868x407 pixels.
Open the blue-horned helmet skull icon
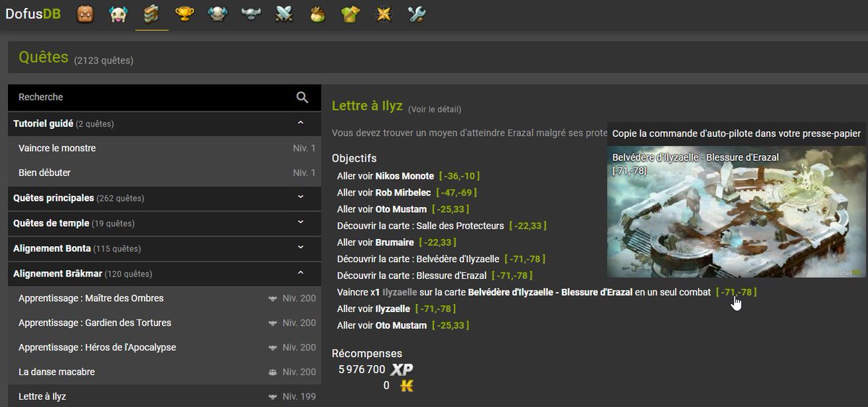[218, 14]
